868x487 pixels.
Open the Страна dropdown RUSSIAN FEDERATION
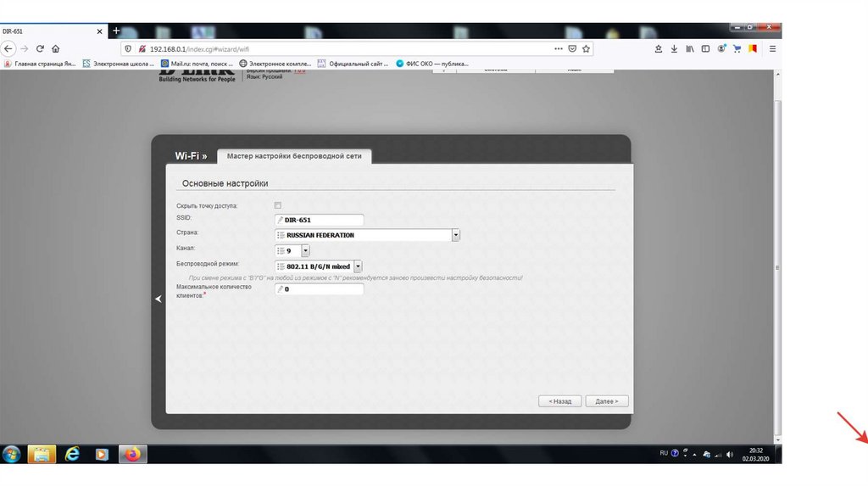pyautogui.click(x=367, y=235)
